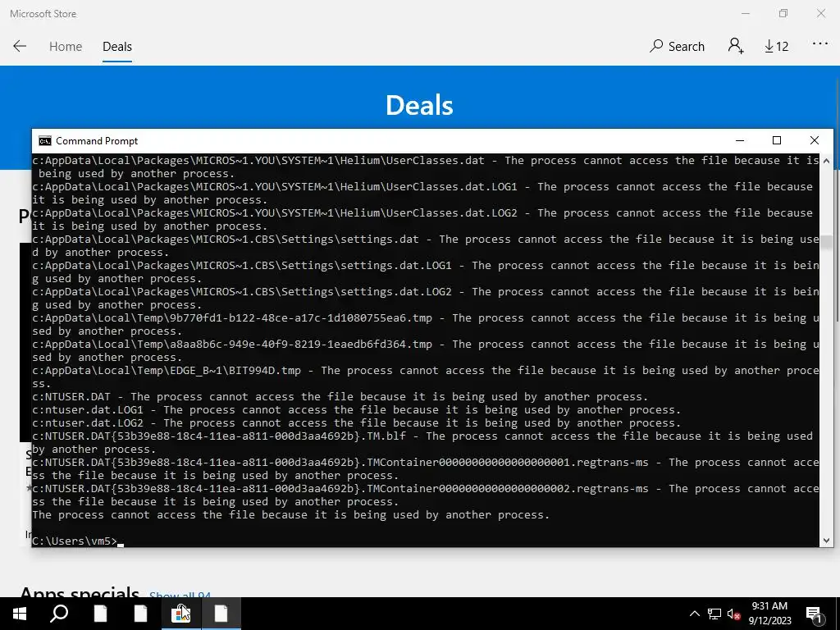This screenshot has width=840, height=630.
Task: Click the 'c:ntuser.dat.LOG1' output line
Action: tap(356, 410)
